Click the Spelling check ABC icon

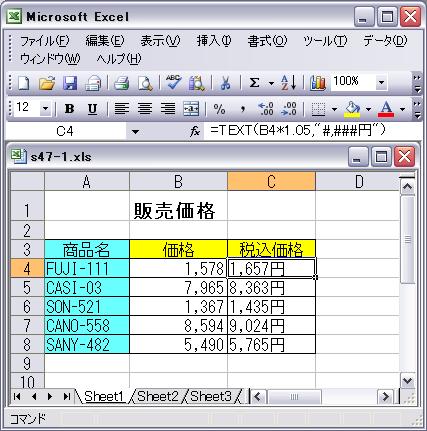point(173,83)
